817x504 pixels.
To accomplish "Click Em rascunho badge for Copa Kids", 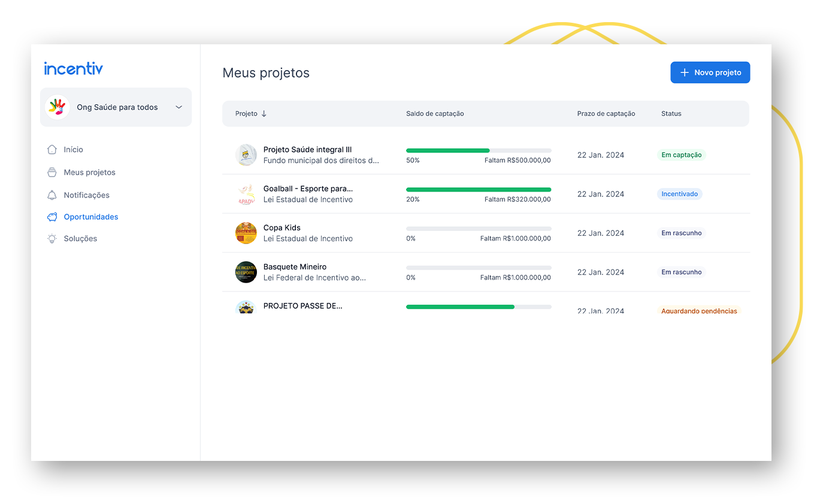I will tap(682, 233).
